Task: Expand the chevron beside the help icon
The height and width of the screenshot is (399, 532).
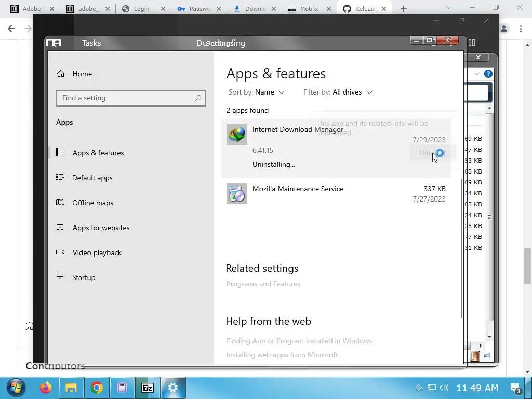Action: [477, 74]
